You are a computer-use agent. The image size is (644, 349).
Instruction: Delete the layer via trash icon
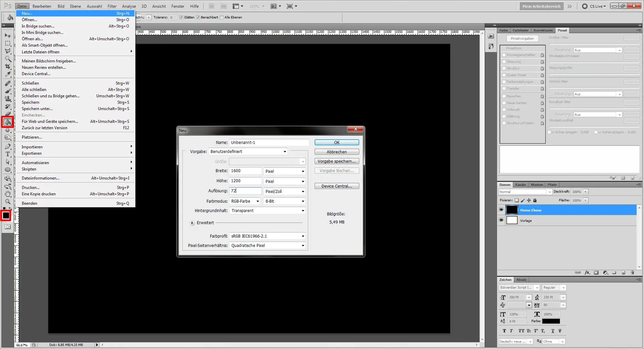point(633,272)
